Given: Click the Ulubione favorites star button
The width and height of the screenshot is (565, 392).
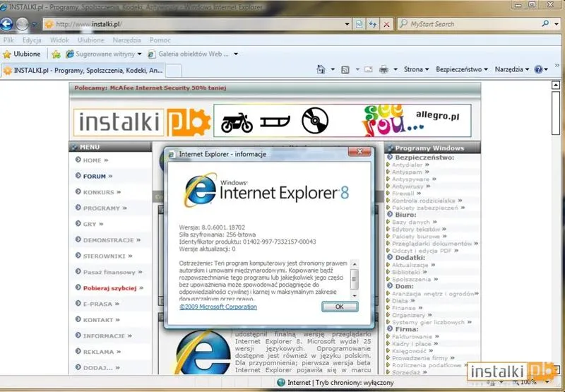Looking at the screenshot, I should 22,54.
